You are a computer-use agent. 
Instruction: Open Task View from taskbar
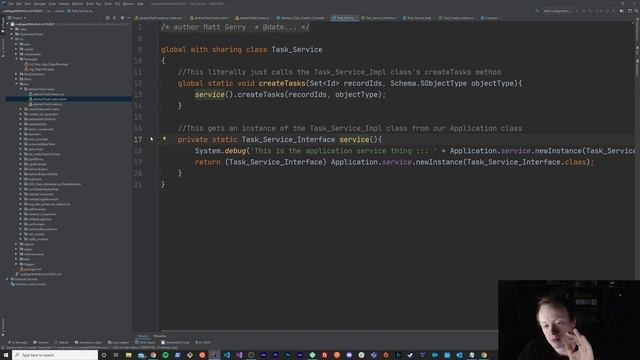tap(116, 355)
